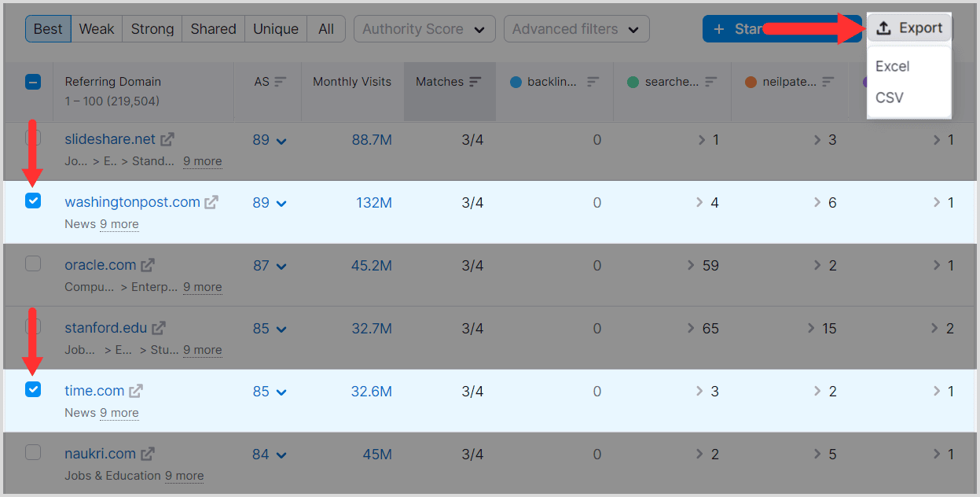Open the stanford.edu domain link
Screen dimensions: 980x497
tap(105, 328)
